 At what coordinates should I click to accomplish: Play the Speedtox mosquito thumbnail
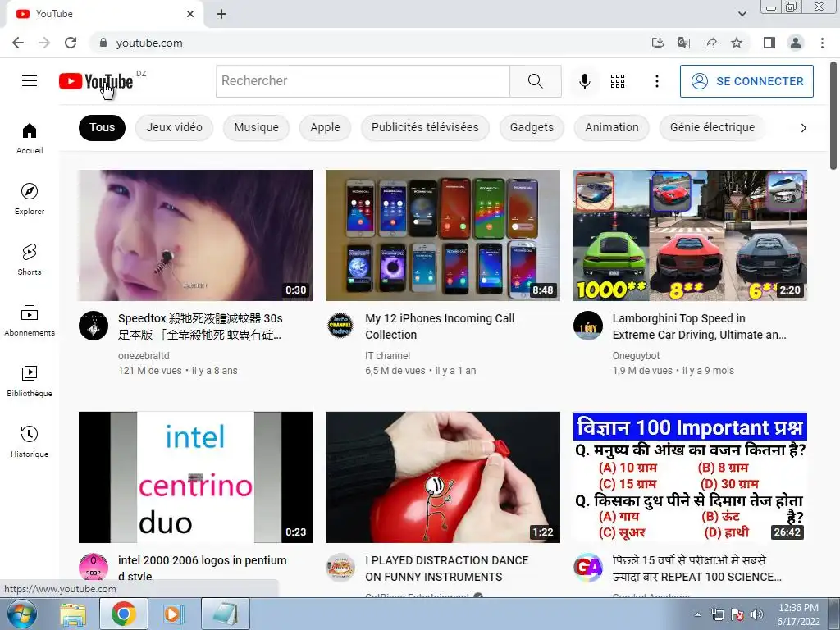pos(195,235)
